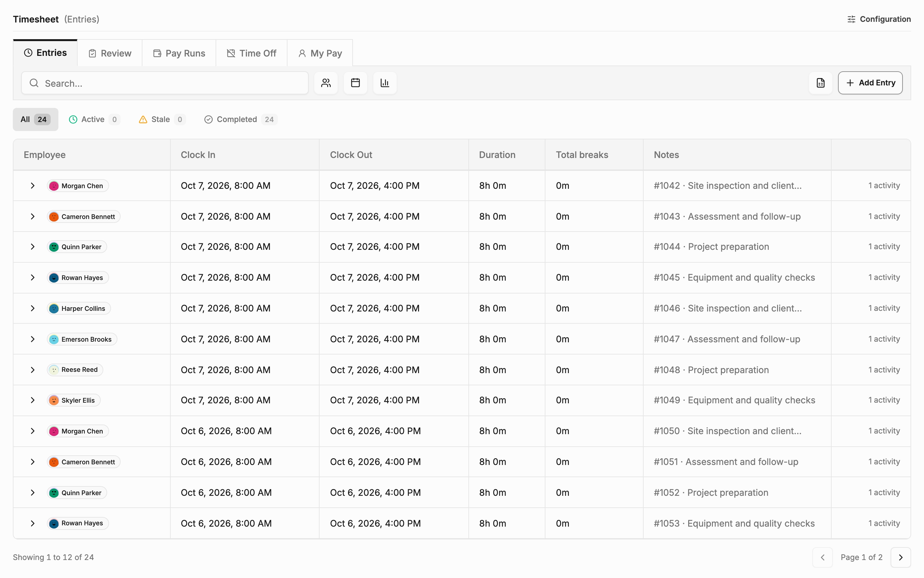Click the export document icon
This screenshot has height=578, width=924.
(x=820, y=83)
